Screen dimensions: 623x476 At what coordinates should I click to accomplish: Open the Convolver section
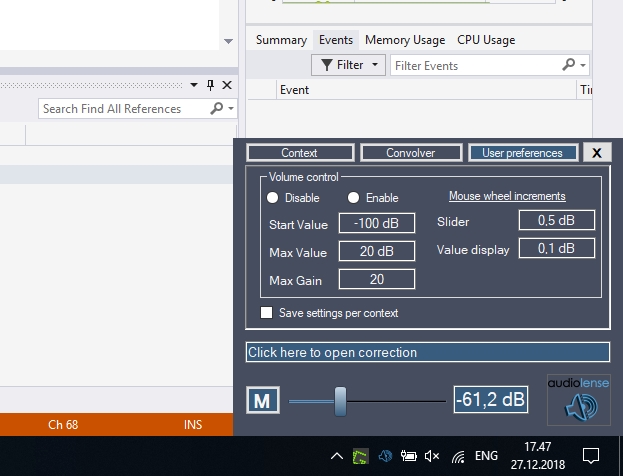click(411, 153)
